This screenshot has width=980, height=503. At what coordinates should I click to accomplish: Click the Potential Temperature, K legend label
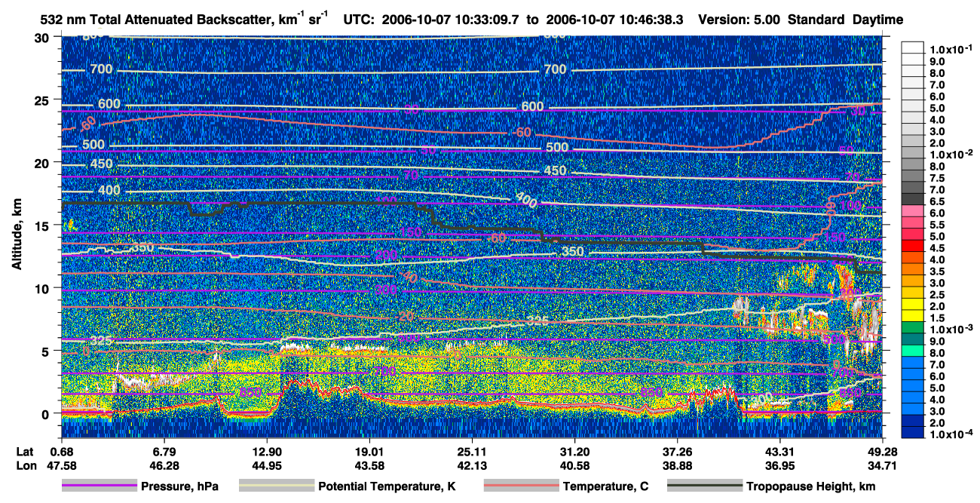(387, 486)
